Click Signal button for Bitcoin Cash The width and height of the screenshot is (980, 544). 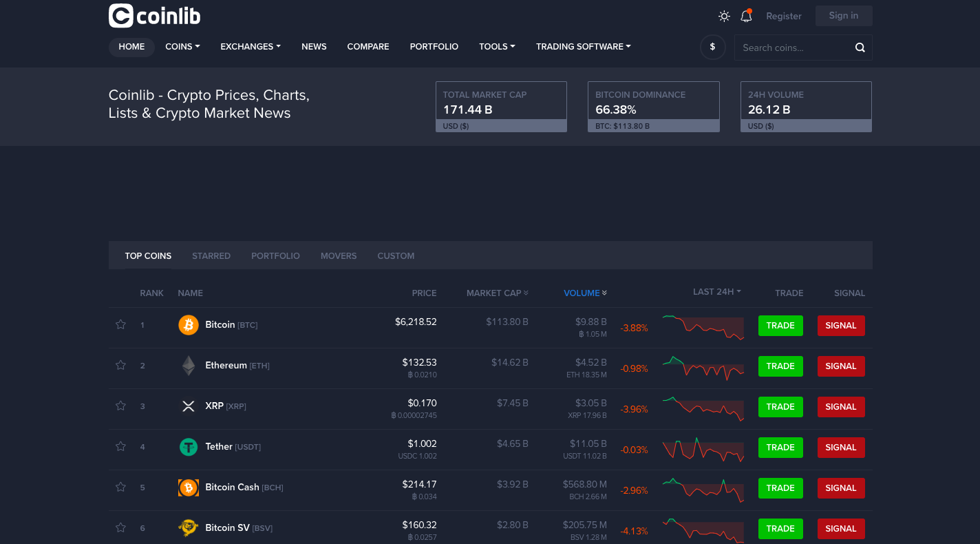(841, 488)
